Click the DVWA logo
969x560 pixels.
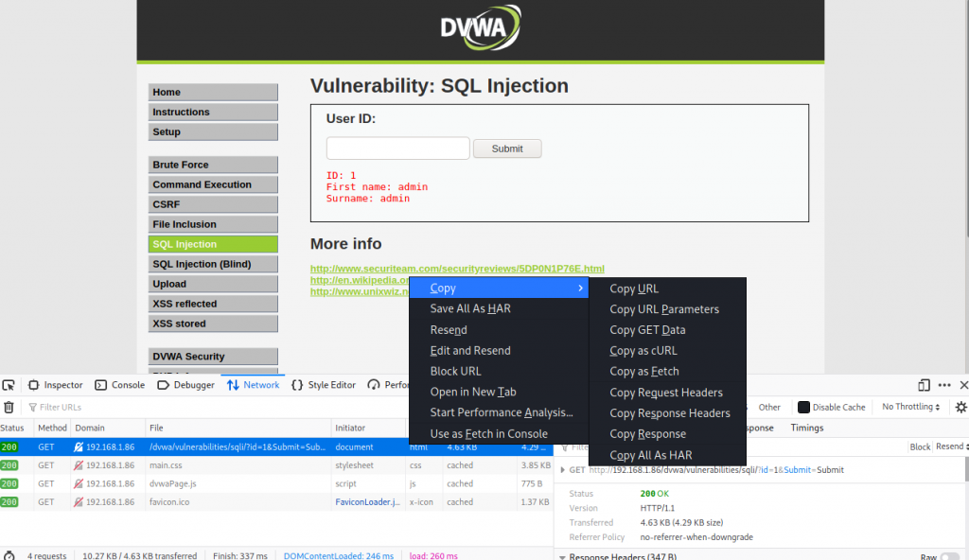coord(481,27)
